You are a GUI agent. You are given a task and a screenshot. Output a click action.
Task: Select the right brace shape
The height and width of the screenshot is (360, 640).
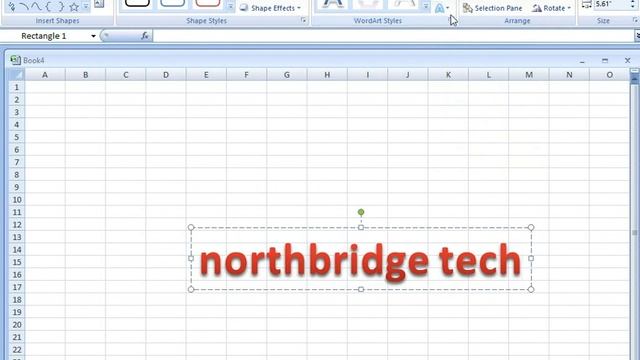(61, 6)
